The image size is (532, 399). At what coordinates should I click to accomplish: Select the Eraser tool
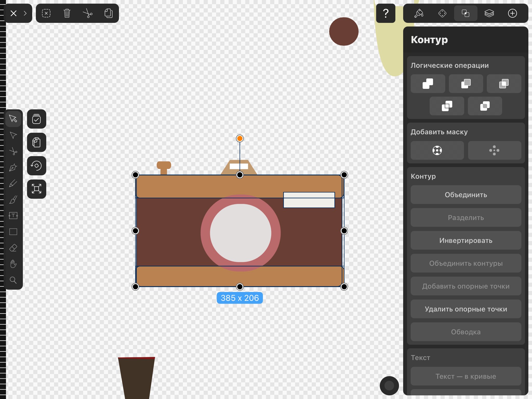[x=13, y=248]
